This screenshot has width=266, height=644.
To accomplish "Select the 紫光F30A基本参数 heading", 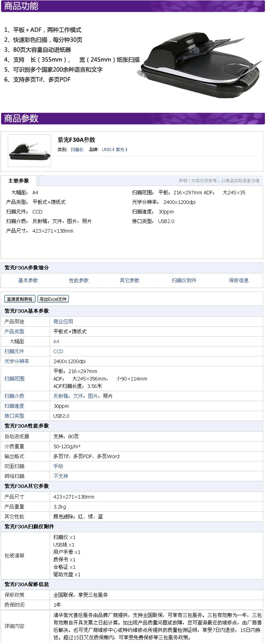I will pos(27,311).
